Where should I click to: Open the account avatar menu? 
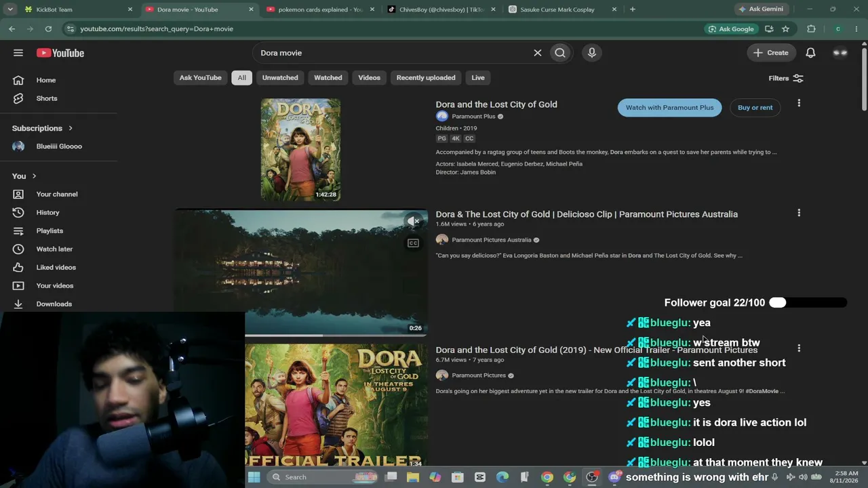pos(840,53)
